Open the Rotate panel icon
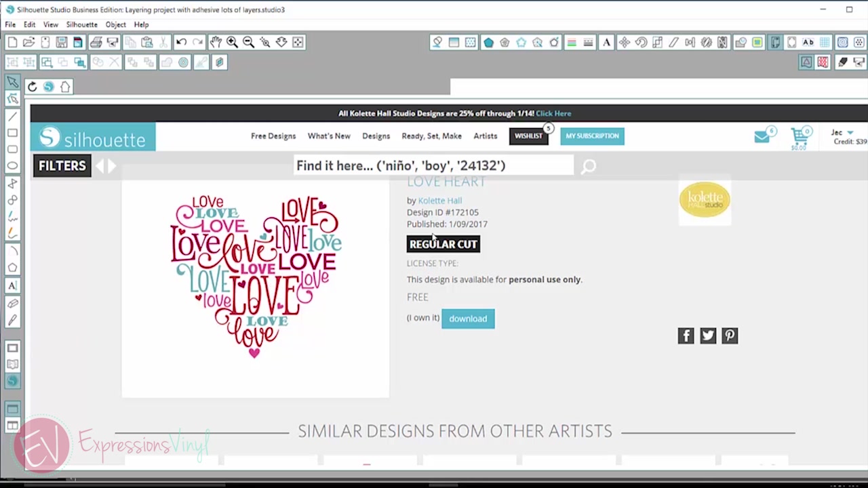 (x=641, y=42)
